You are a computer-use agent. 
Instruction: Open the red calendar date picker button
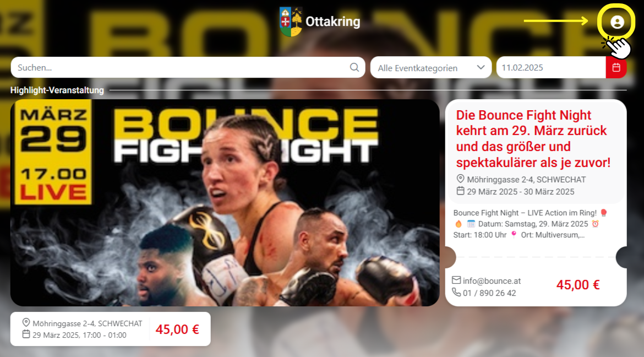pos(616,67)
